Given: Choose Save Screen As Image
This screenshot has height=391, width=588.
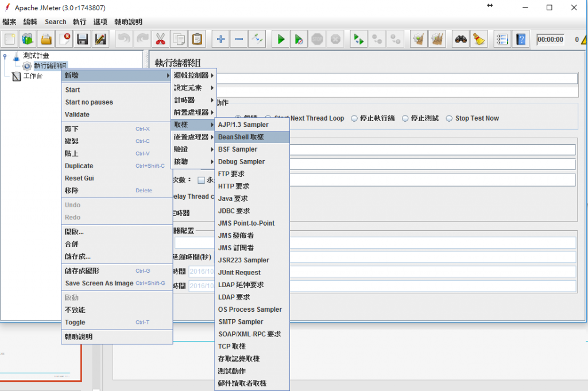Looking at the screenshot, I should point(116,283).
